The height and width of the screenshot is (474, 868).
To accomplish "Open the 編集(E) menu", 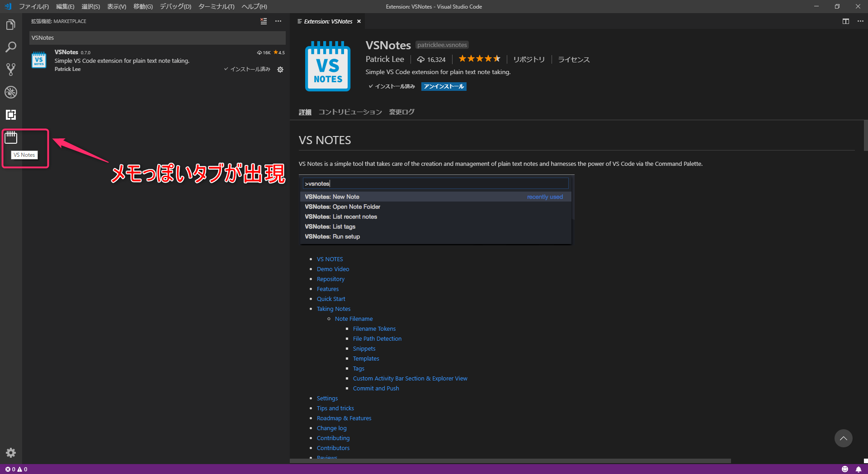I will [x=65, y=6].
